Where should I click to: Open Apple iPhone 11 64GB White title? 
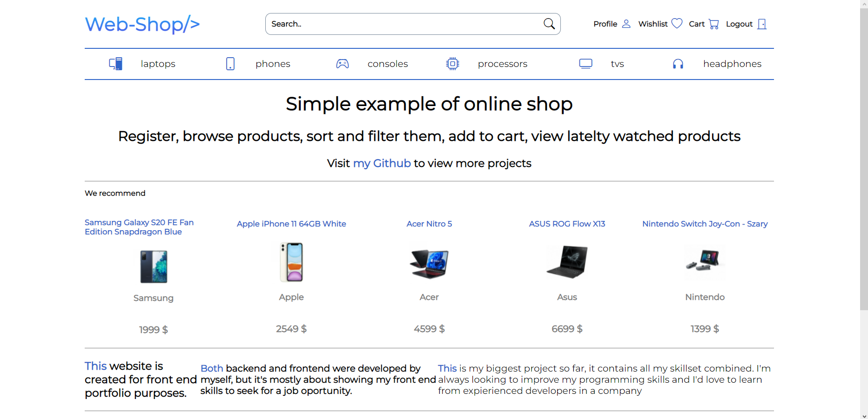tap(291, 224)
